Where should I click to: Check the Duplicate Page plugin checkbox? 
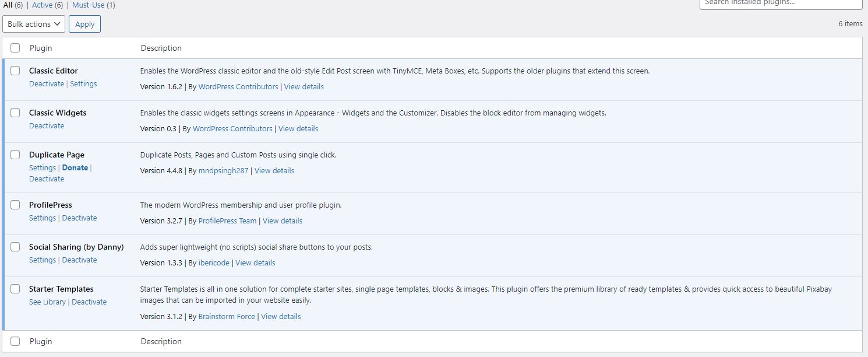(15, 155)
